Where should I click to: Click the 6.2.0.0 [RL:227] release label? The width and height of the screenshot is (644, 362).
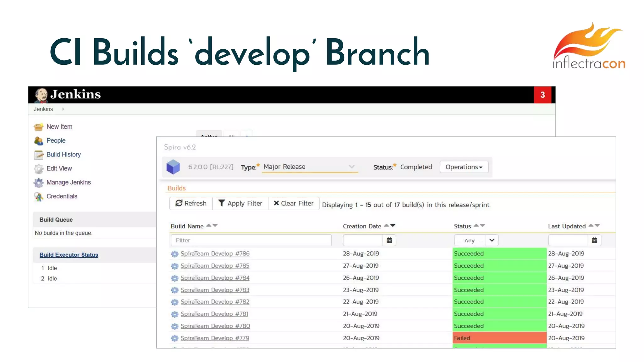(211, 167)
